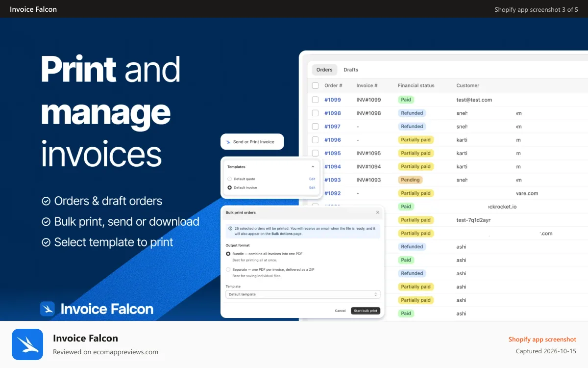
Task: Click the Refunded badge on order #1098
Action: tap(412, 113)
